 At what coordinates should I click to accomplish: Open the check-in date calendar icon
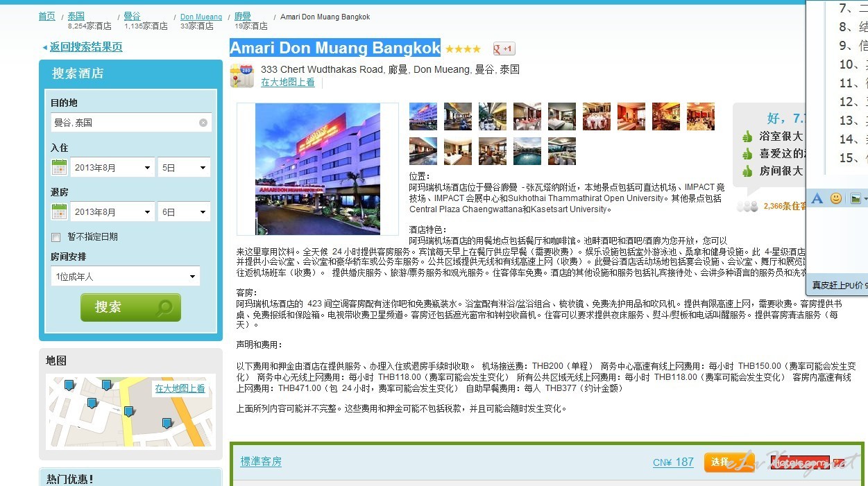[59, 167]
